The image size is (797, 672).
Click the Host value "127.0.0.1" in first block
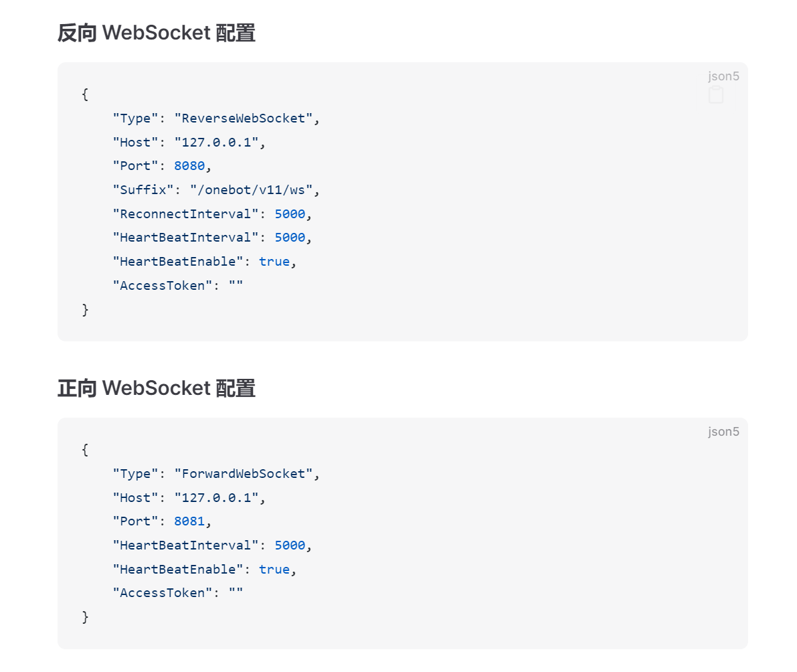(x=217, y=143)
